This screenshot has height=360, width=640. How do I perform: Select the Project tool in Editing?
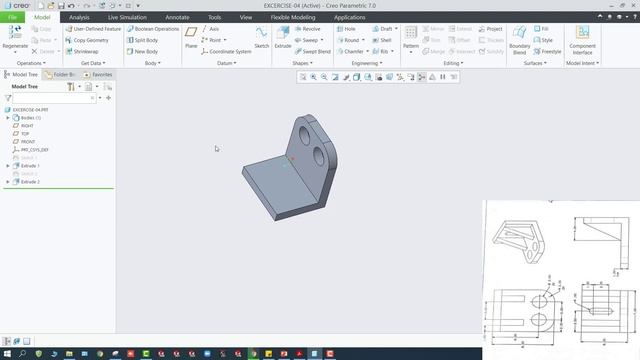click(x=490, y=29)
